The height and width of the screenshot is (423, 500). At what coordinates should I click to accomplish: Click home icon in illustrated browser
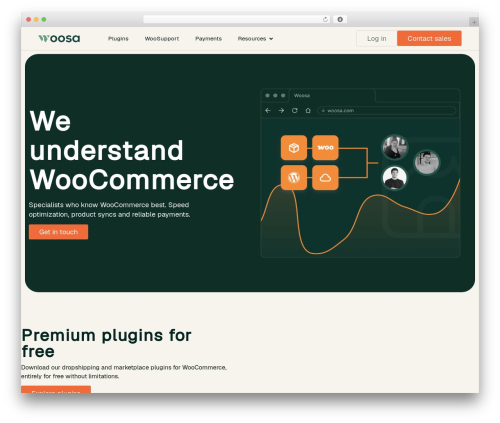pyautogui.click(x=308, y=110)
